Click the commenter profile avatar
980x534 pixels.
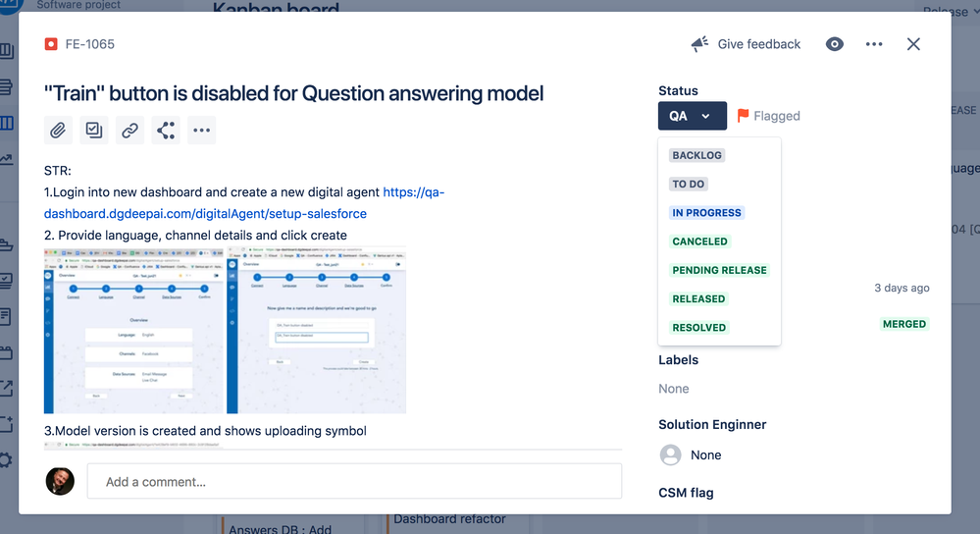click(60, 481)
